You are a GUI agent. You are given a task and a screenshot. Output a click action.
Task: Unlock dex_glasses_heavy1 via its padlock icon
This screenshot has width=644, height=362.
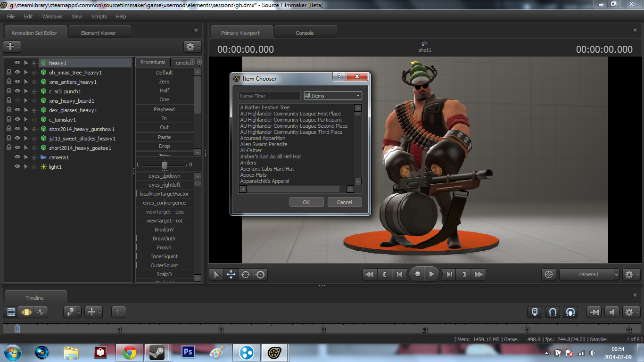click(9, 110)
